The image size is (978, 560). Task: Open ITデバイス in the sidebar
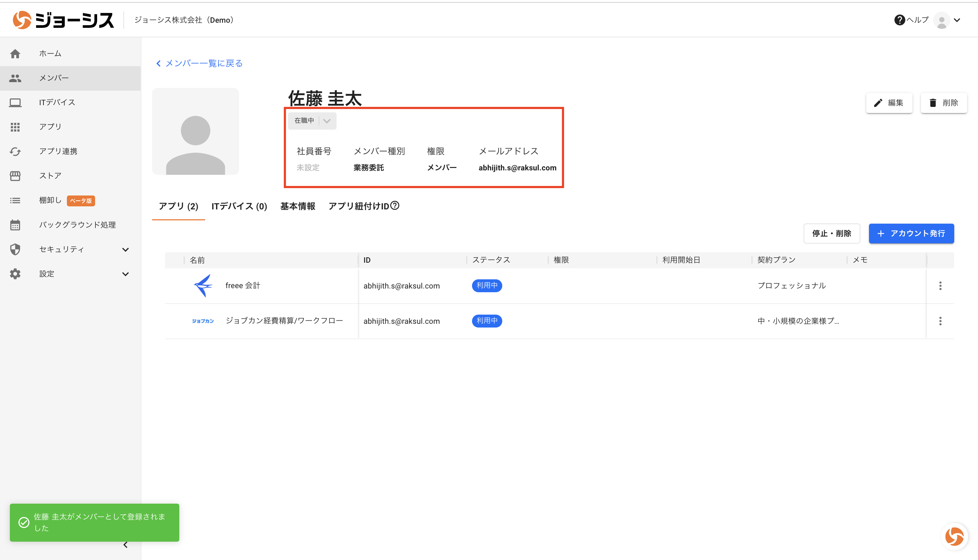[x=70, y=103]
